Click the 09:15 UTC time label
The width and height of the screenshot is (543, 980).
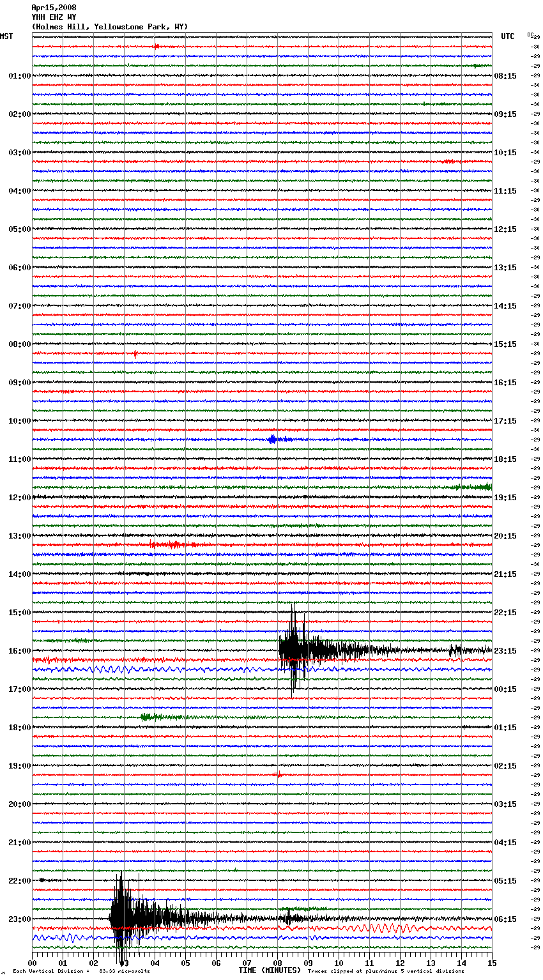[505, 114]
